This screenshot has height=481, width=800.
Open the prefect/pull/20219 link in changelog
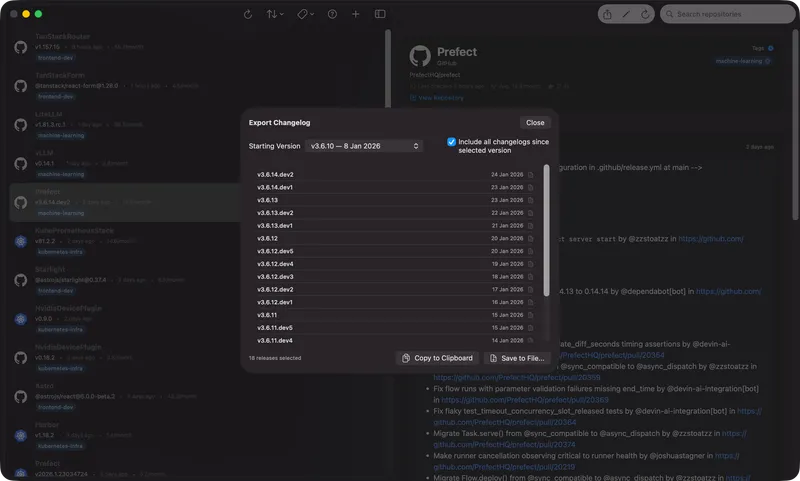(x=504, y=467)
